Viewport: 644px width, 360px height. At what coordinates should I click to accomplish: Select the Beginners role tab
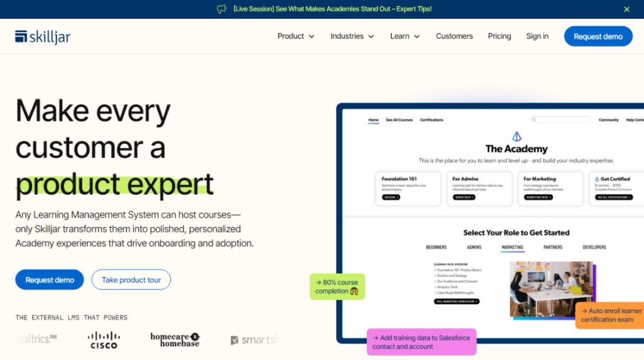click(436, 247)
